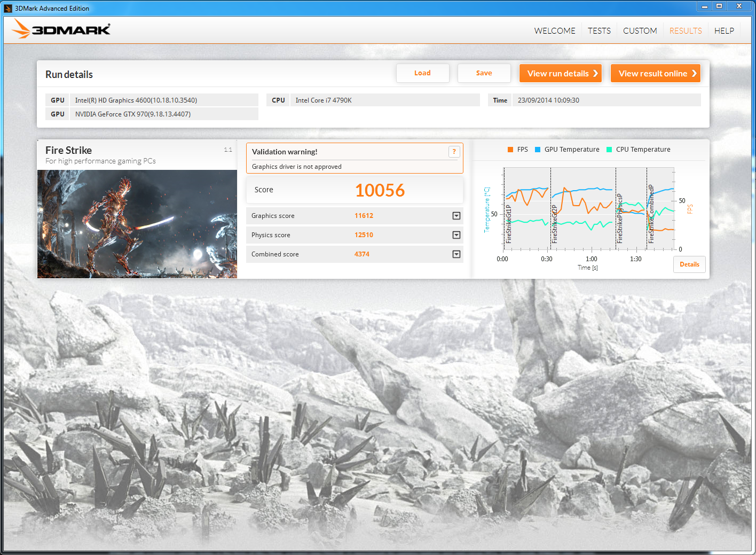Image resolution: width=756 pixels, height=555 pixels.
Task: Click the overall score 10056
Action: coord(380,190)
